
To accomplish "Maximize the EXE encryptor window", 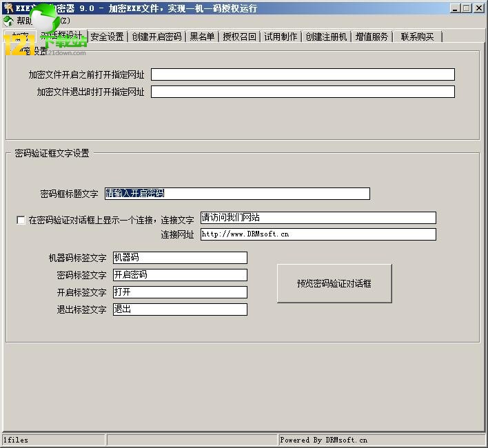I will [466, 8].
